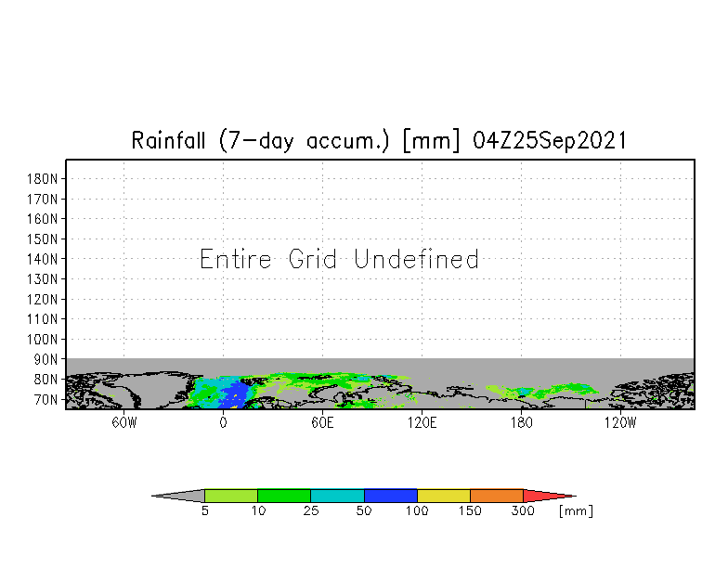
Task: Select the blue 50-100 mm swatch
Action: [390, 496]
